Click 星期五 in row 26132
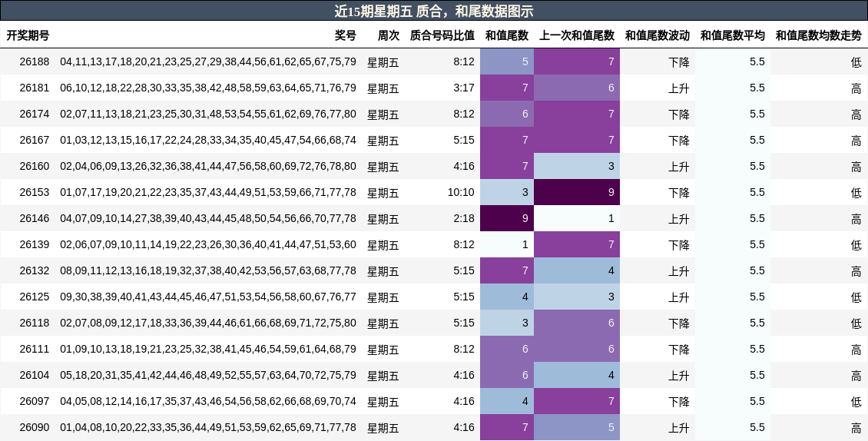 383,271
